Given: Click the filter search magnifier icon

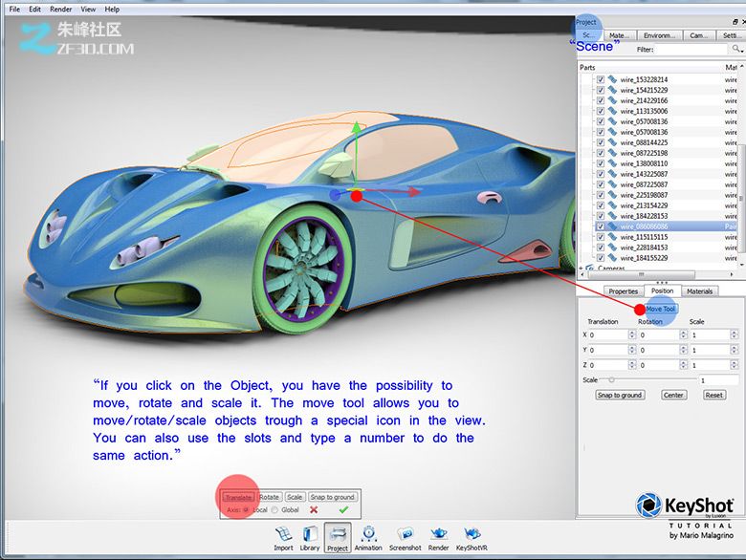Looking at the screenshot, I should [x=737, y=49].
